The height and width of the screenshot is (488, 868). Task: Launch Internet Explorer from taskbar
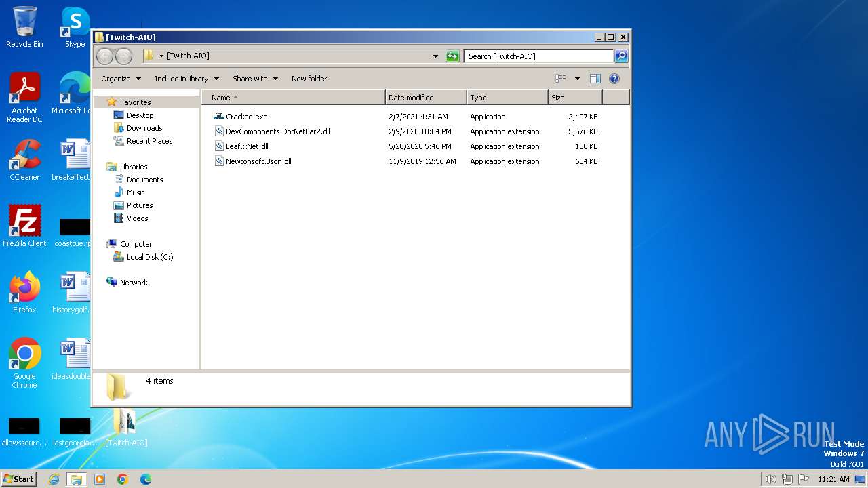tap(54, 479)
